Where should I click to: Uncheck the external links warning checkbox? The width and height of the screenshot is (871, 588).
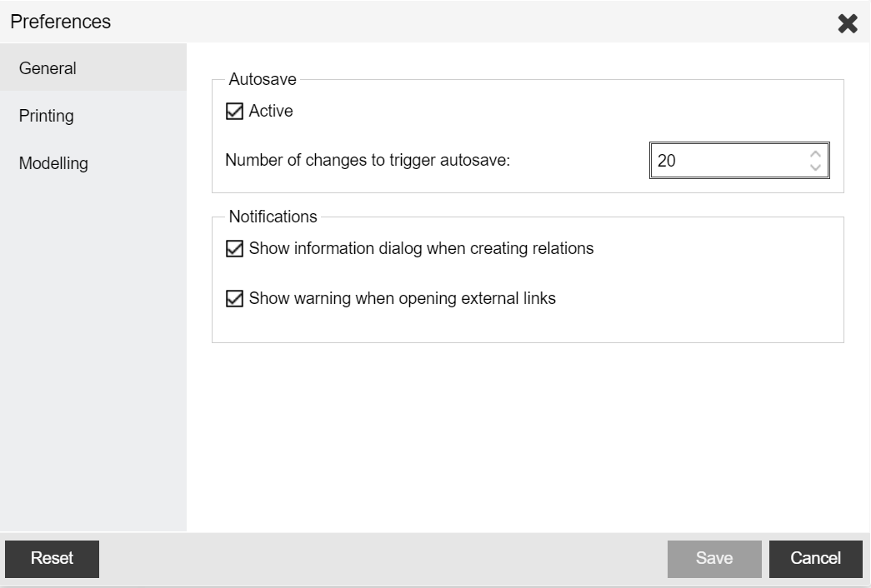(x=235, y=298)
